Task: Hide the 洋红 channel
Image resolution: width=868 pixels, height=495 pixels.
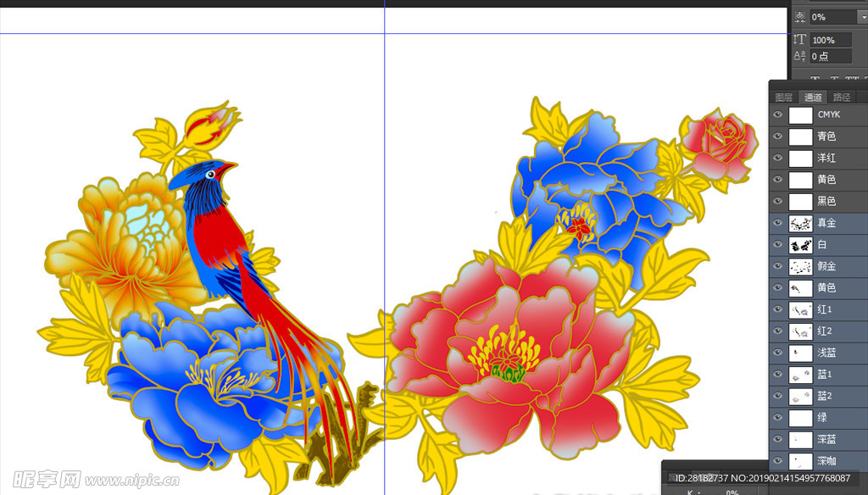Action: point(778,158)
